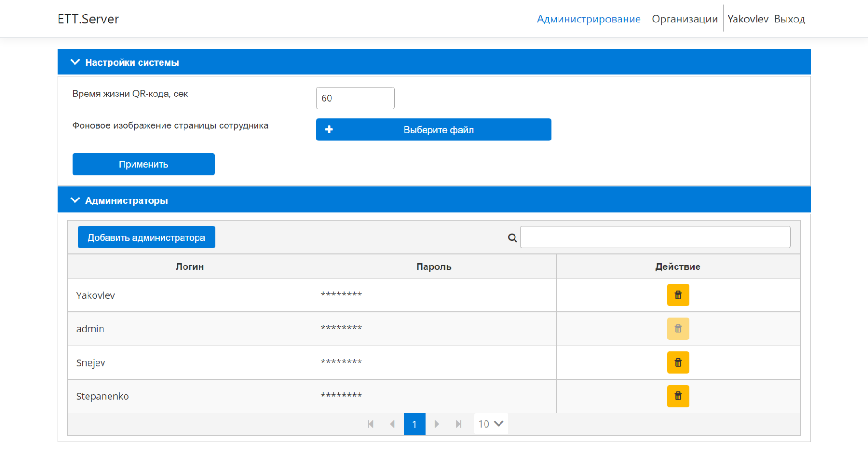Image resolution: width=868 pixels, height=450 pixels.
Task: Click the disabled trash icon for admin
Action: [677, 329]
